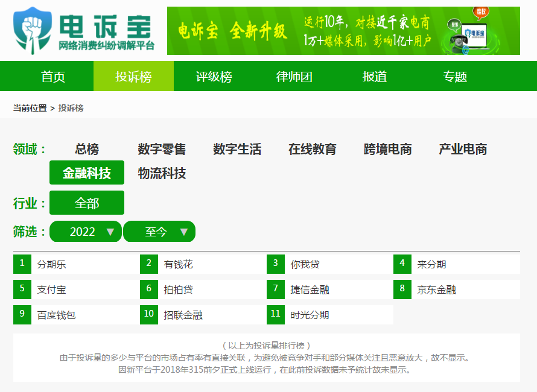Click 投诉榜 in the breadcrumb
The image size is (537, 392).
click(x=71, y=108)
